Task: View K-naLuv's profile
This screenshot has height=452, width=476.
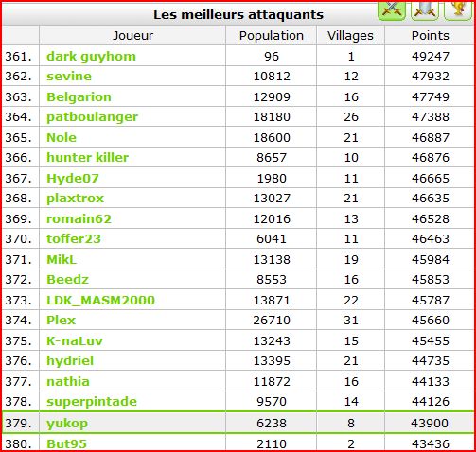Action: 75,341
